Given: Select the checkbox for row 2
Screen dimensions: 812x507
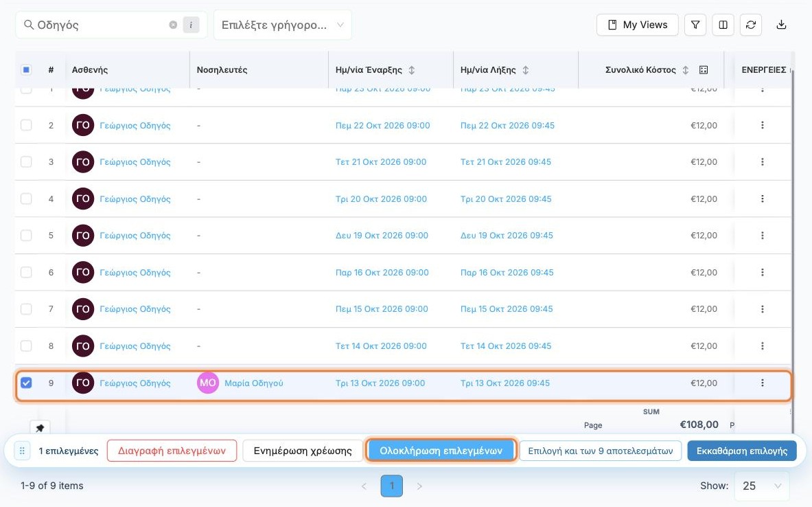Looking at the screenshot, I should [26, 126].
